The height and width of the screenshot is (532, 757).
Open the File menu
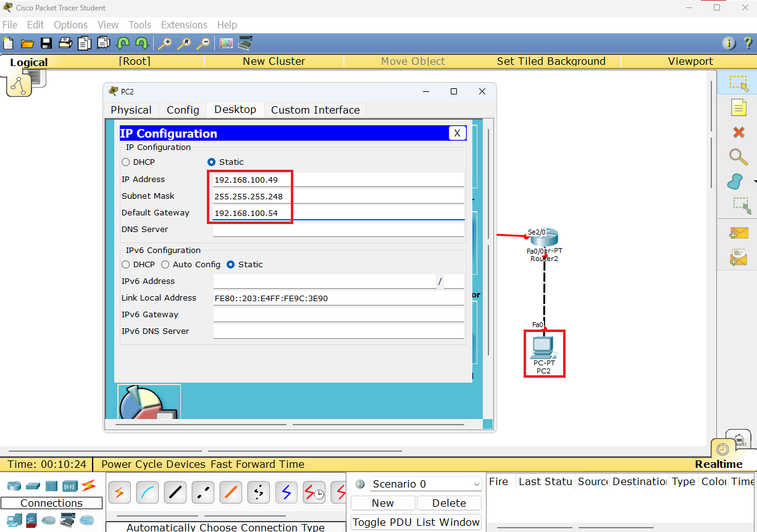point(10,25)
